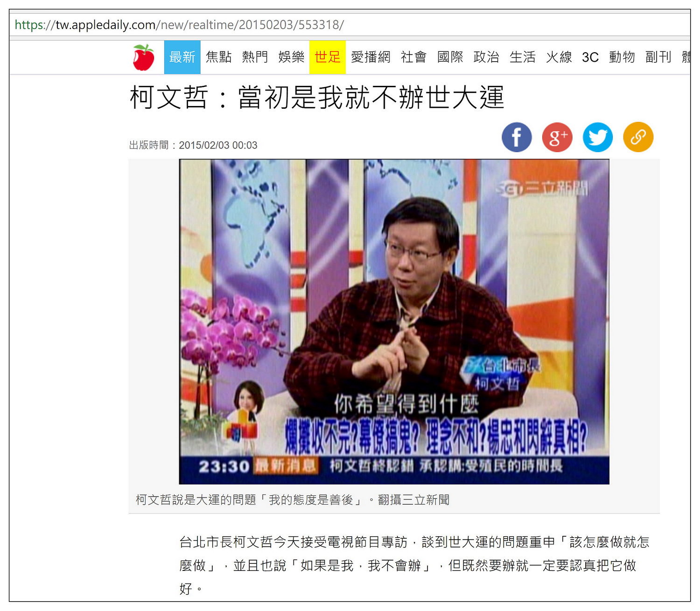Open the 焦點 menu item

click(219, 57)
